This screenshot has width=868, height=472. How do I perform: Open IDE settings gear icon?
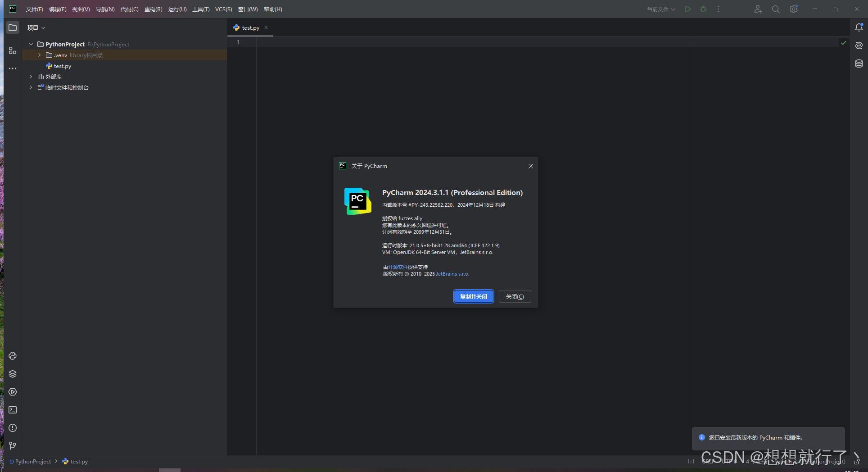794,9
